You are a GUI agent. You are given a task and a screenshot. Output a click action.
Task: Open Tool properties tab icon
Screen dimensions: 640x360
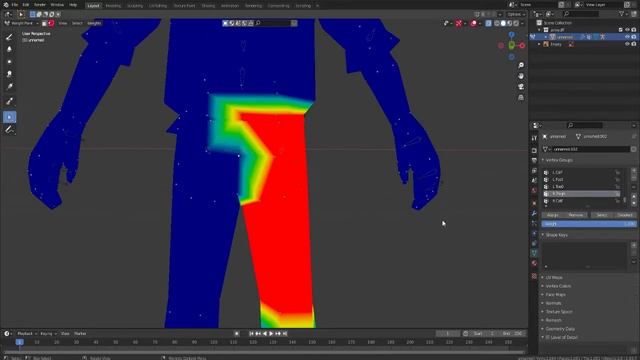click(534, 138)
